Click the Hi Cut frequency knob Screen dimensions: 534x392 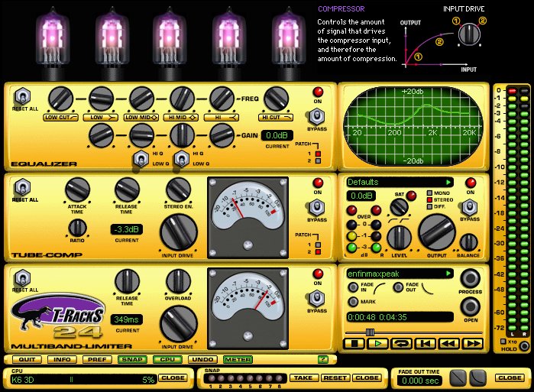click(x=277, y=99)
